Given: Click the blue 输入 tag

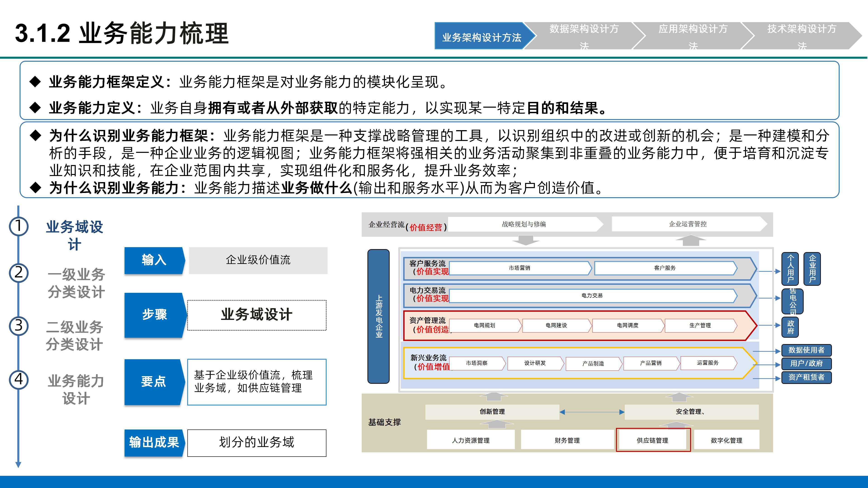Looking at the screenshot, I should [155, 260].
